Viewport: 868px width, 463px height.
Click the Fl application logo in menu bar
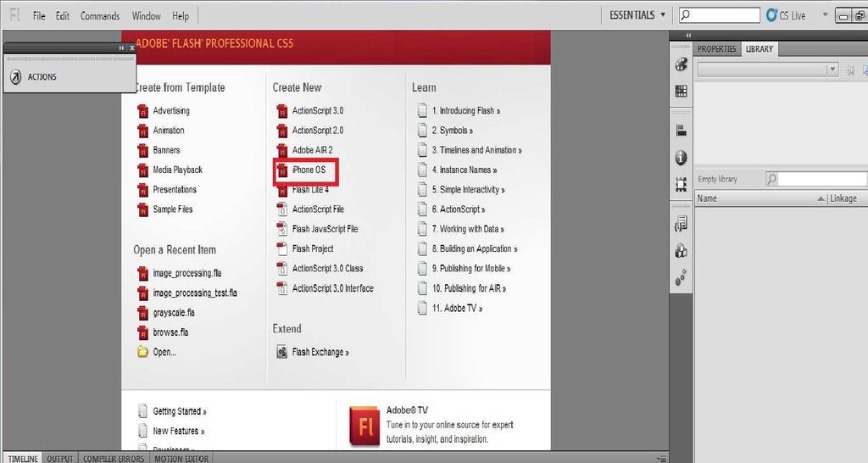(x=15, y=15)
